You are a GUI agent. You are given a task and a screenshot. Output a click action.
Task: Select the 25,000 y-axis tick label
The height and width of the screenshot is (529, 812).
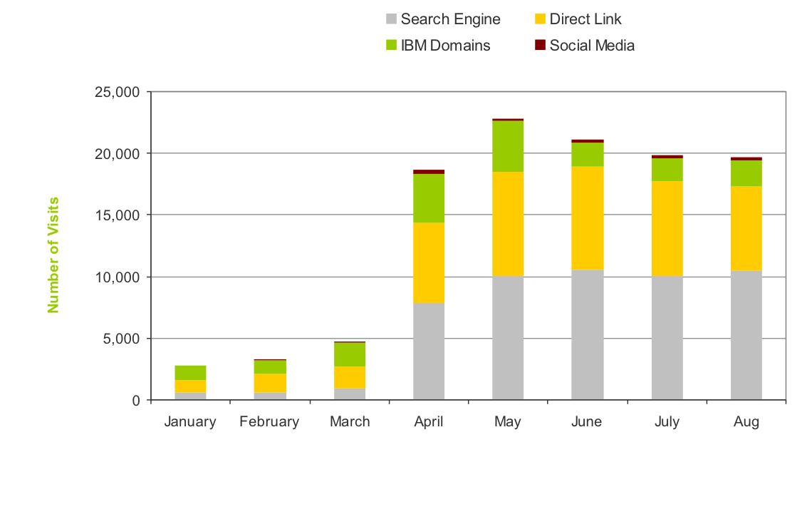pyautogui.click(x=115, y=92)
